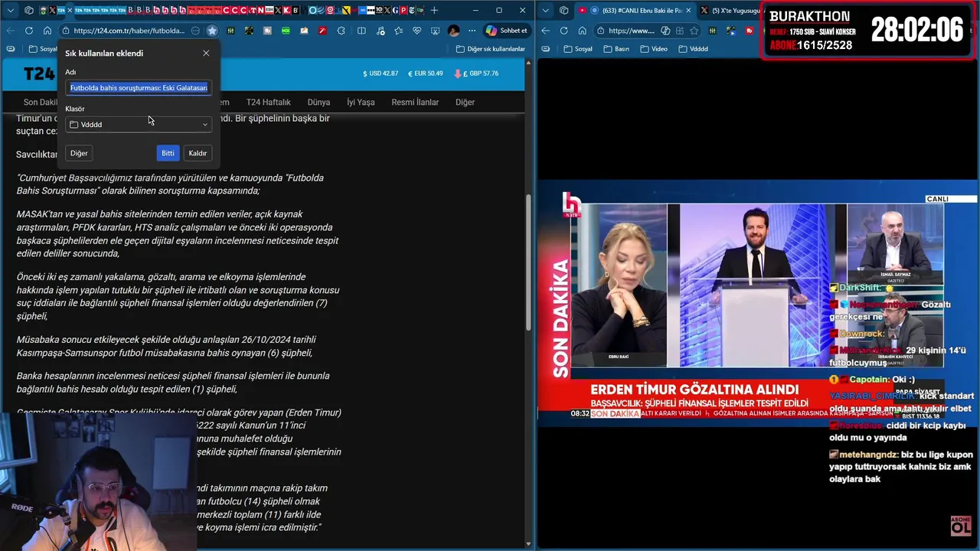Viewport: 980px width, 551px height.
Task: Reload the t24 page
Action: pyautogui.click(x=29, y=31)
